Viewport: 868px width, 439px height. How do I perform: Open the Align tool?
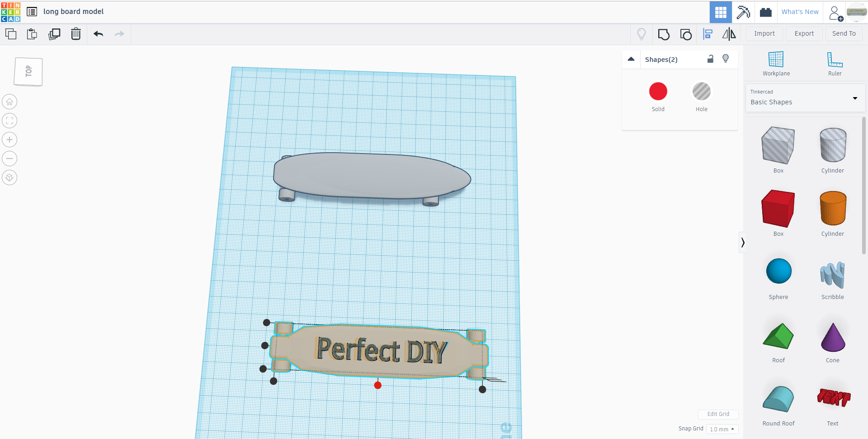click(x=708, y=34)
